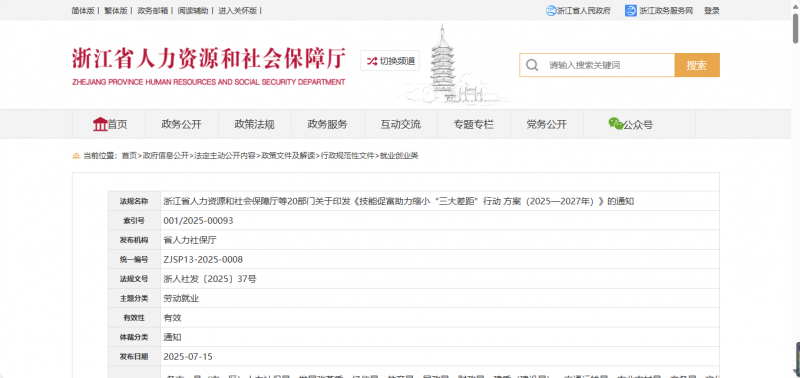Image resolution: width=800 pixels, height=378 pixels.
Task: Click 政策文件及解读 in the breadcrumb
Action: point(288,156)
